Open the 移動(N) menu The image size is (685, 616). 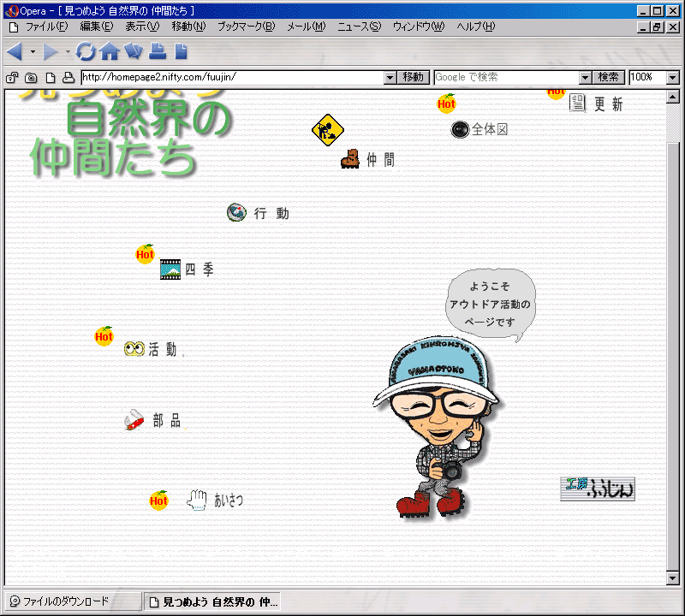coord(188,27)
